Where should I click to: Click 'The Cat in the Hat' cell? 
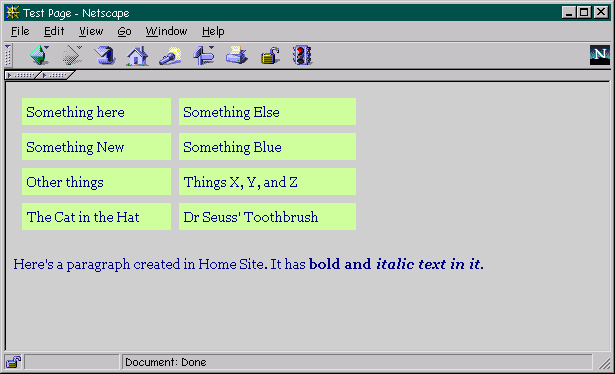click(x=96, y=216)
